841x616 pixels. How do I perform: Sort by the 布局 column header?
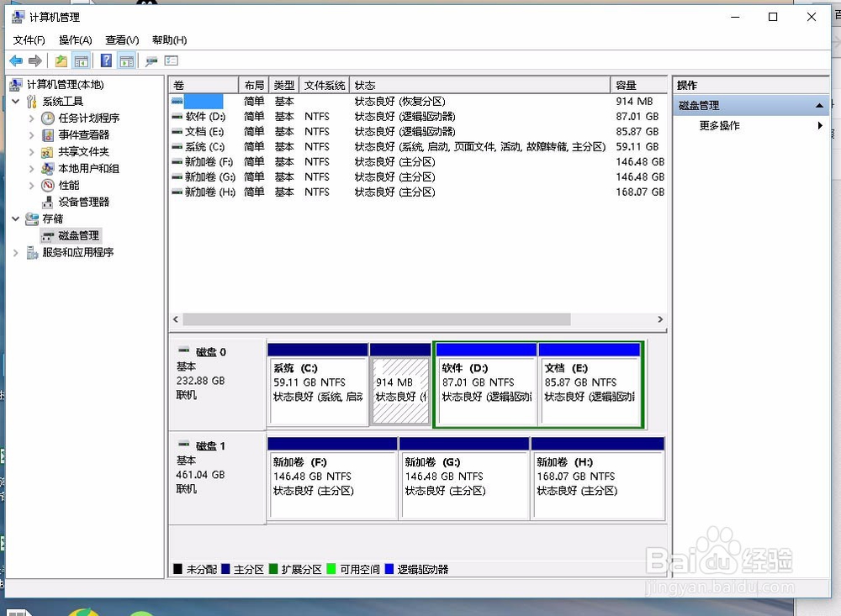[x=254, y=85]
